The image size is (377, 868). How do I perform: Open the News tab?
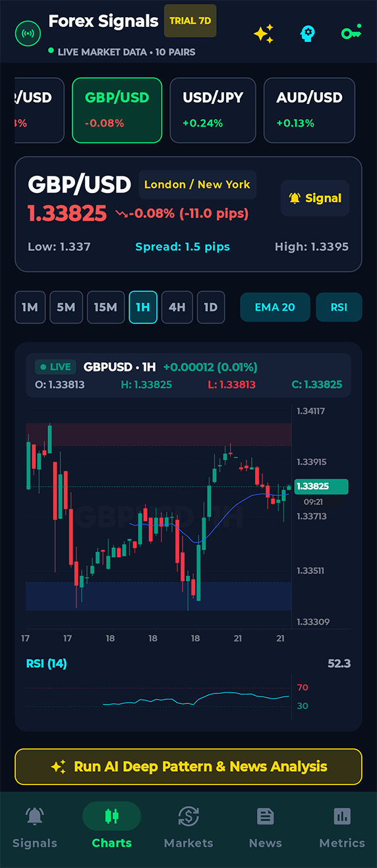pos(265,828)
